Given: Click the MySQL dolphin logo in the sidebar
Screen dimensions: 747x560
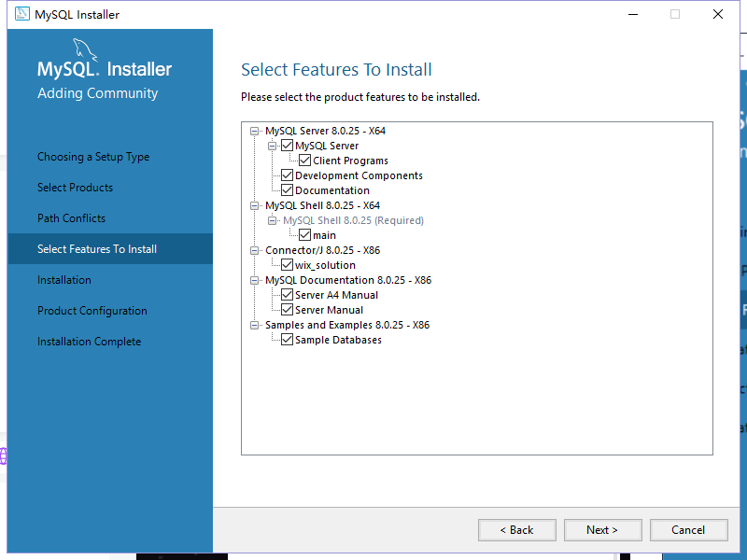Looking at the screenshot, I should (85, 49).
